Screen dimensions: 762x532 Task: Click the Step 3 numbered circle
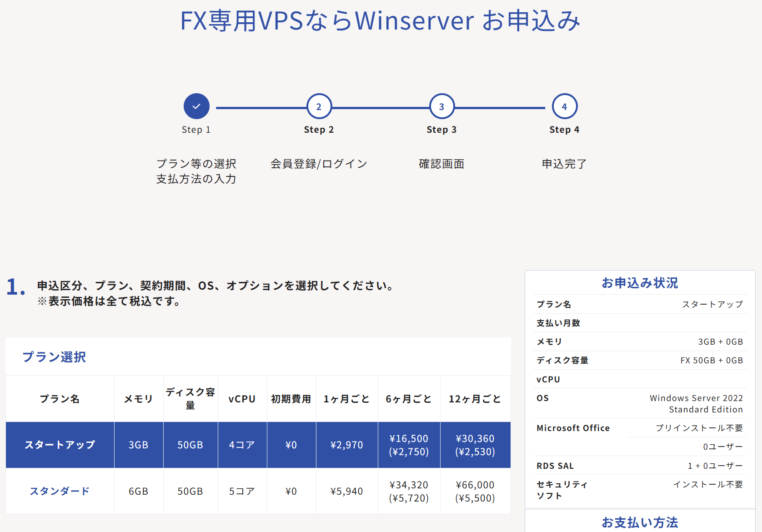(441, 106)
